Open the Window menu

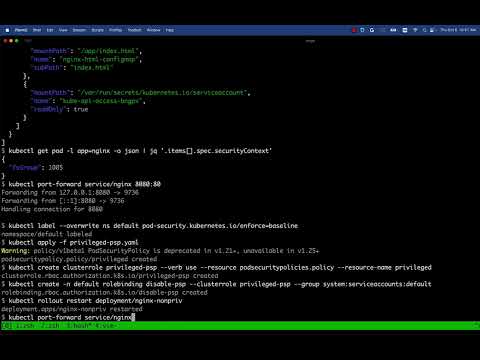(154, 30)
